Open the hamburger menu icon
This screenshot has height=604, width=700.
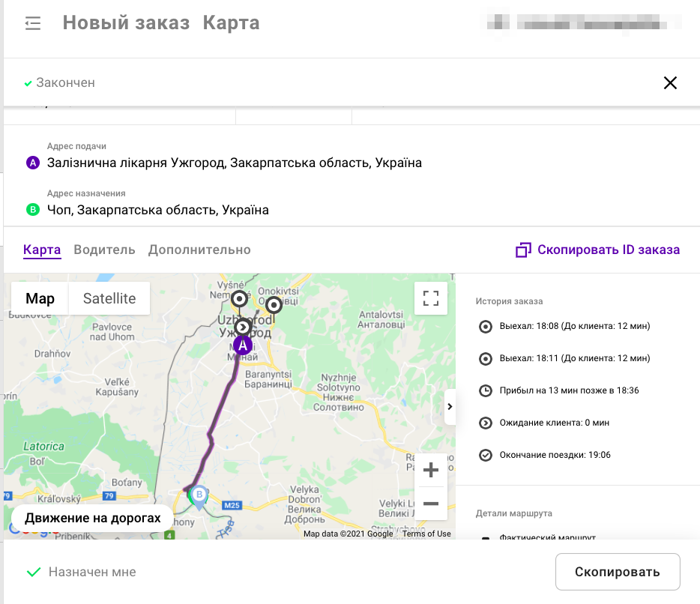[32, 23]
